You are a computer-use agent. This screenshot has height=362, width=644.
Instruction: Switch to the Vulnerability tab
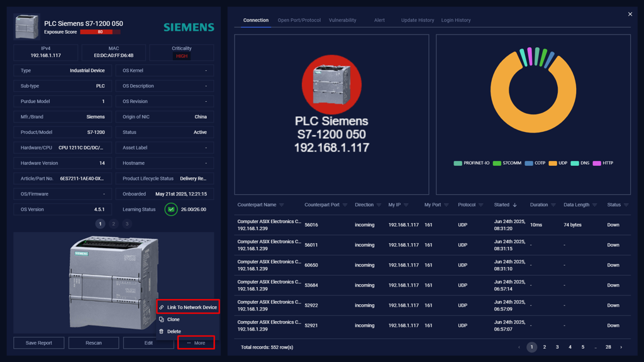342,20
